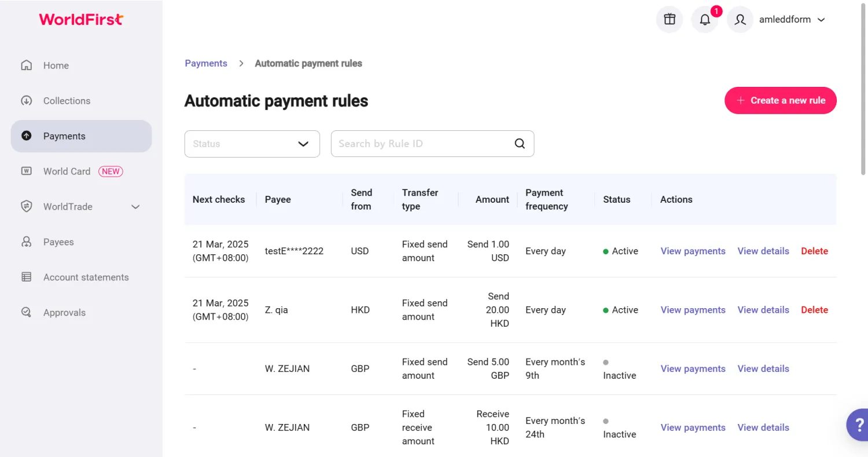Image resolution: width=868 pixels, height=457 pixels.
Task: Click the Account statements list icon
Action: [26, 277]
